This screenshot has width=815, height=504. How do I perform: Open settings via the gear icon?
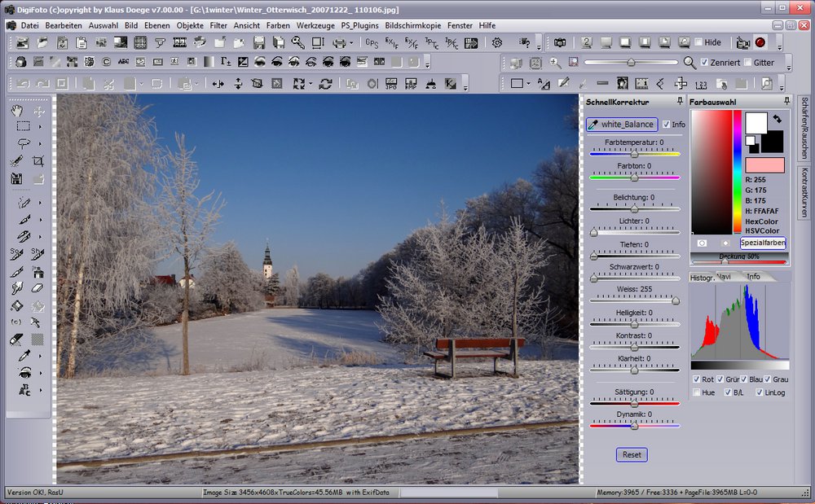(497, 42)
